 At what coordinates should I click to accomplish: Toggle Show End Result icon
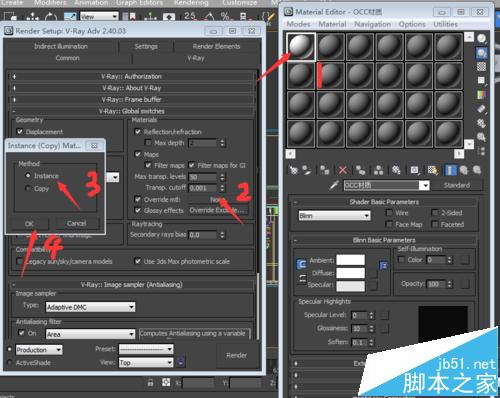pos(450,170)
